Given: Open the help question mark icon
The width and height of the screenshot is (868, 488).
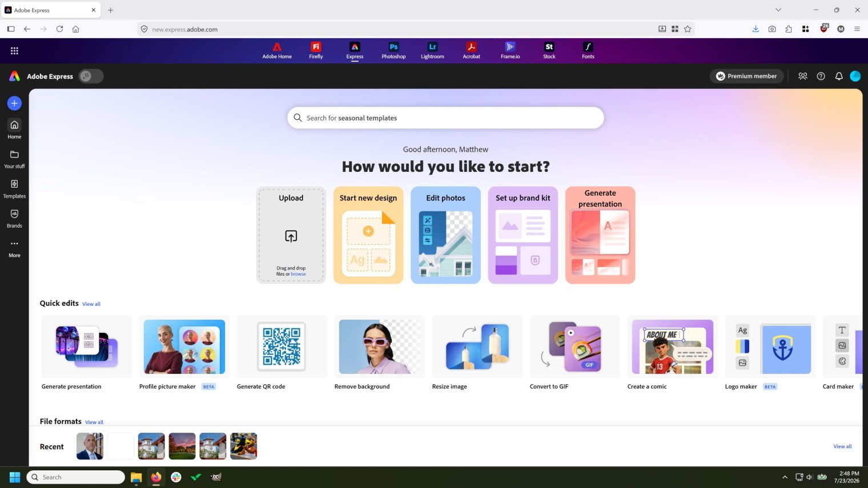Looking at the screenshot, I should click(x=821, y=76).
